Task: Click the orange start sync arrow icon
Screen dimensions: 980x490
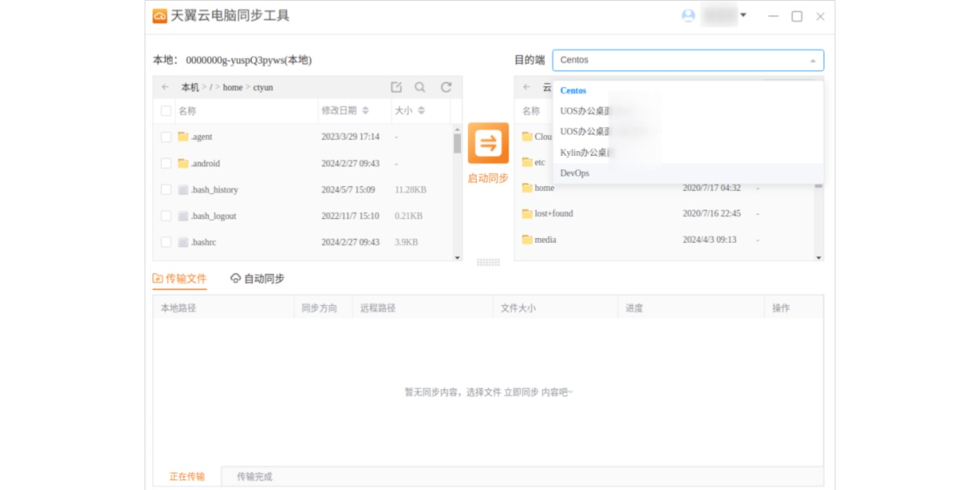Action: 488,143
